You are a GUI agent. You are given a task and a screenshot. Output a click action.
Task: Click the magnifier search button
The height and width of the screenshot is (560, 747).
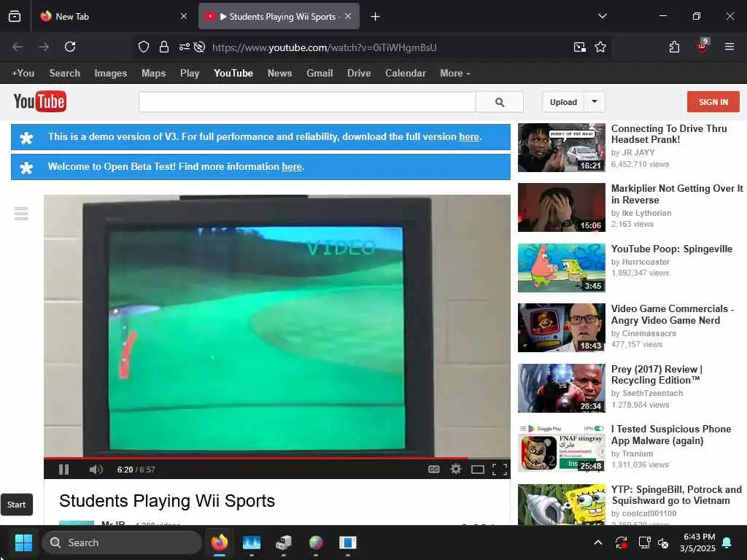499,102
